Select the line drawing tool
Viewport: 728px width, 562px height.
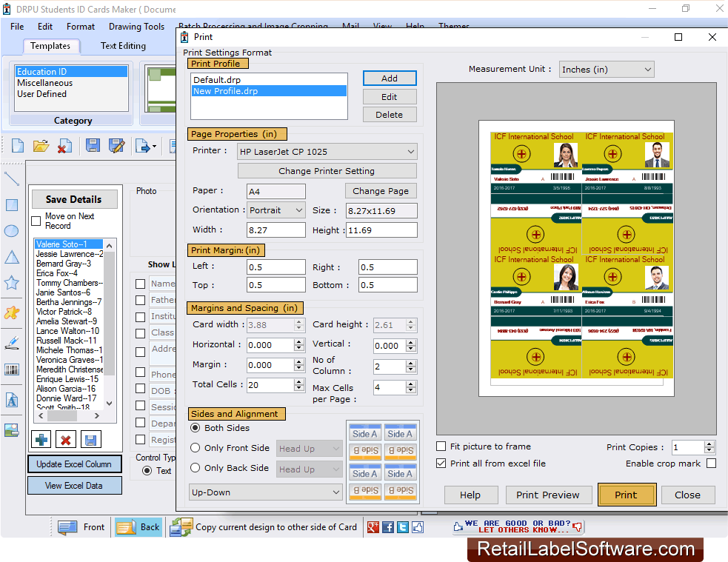click(11, 180)
